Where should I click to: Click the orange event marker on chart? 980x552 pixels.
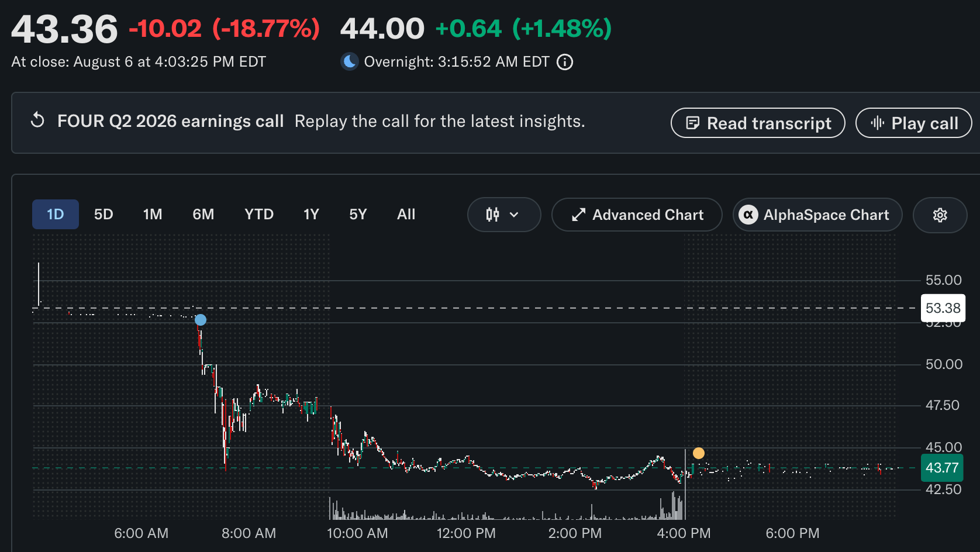[x=699, y=453]
